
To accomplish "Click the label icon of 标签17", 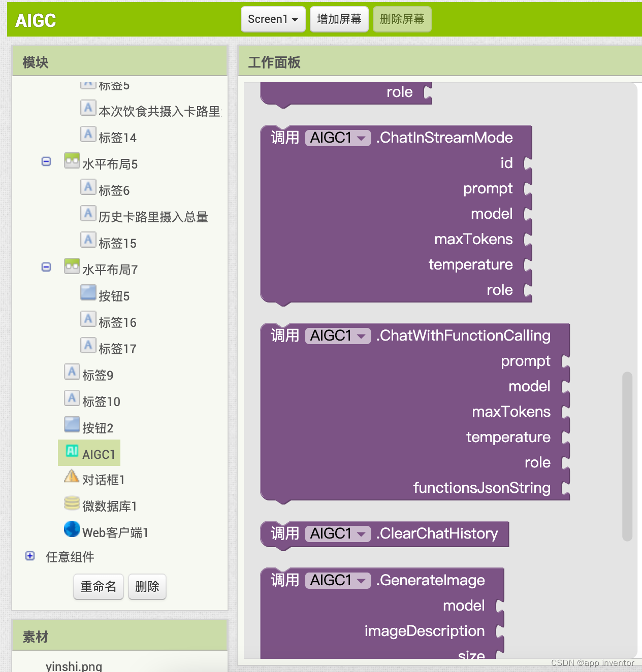I will (88, 345).
